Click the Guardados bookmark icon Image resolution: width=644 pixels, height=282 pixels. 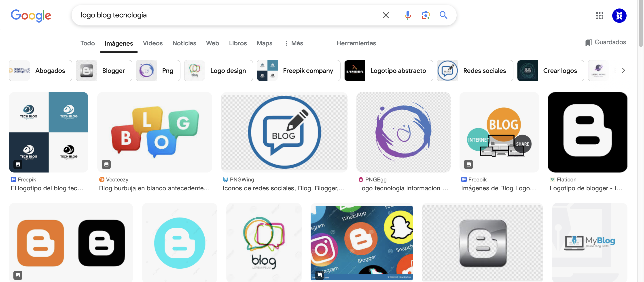588,42
